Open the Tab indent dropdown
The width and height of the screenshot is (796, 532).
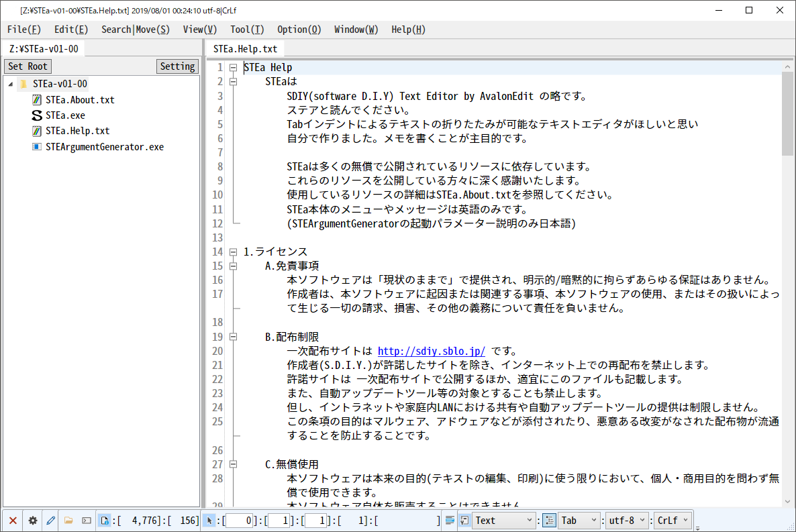coord(579,521)
